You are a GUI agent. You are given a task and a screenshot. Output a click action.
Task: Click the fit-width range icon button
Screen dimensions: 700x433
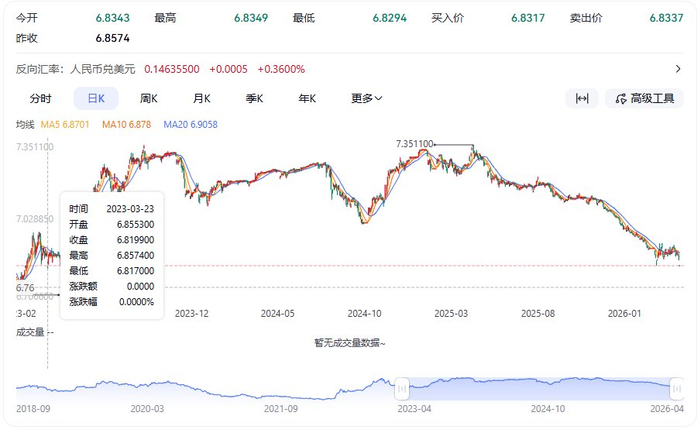pyautogui.click(x=582, y=98)
